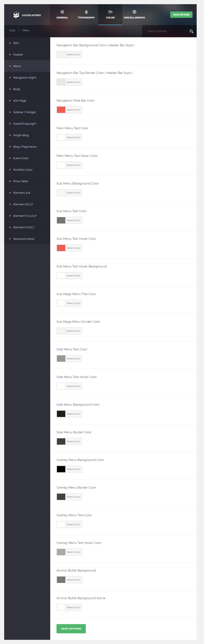
Task: Open the Overlay Menu Background Color swatch
Action: tap(61, 469)
